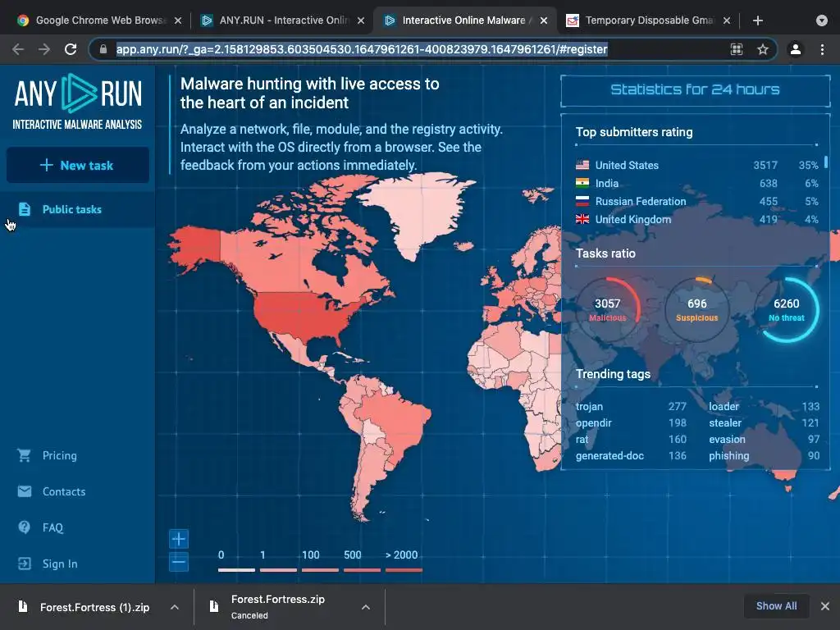Click the 6260 No threat gauge

[787, 309]
